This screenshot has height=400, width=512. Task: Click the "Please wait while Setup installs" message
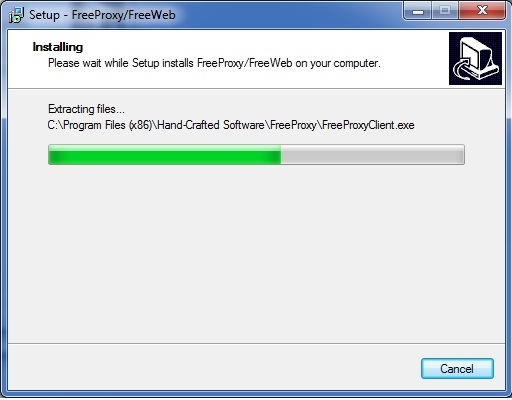121,63
